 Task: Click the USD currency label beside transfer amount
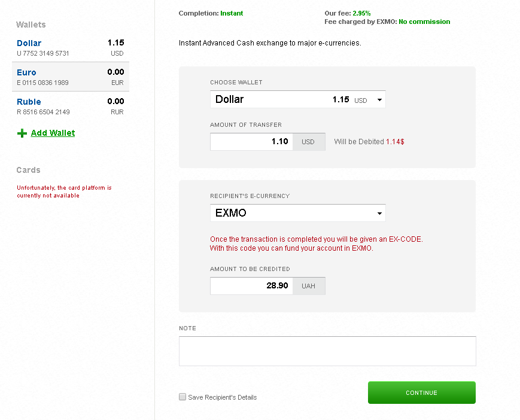pos(308,142)
